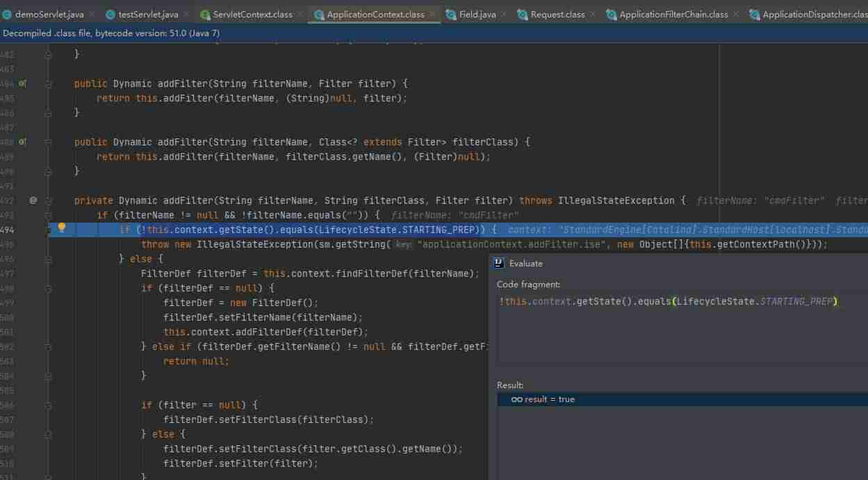Click the ServletContext.class tab file icon
The height and width of the screenshot is (480, 868).
pyautogui.click(x=204, y=15)
